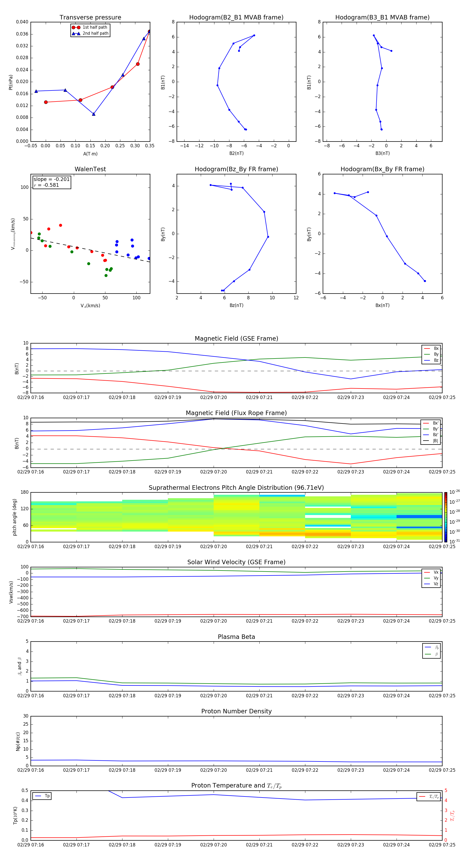This screenshot has width=473, height=868.
Task: Select the "slope = -0.201" annotation
Action: click(52, 179)
